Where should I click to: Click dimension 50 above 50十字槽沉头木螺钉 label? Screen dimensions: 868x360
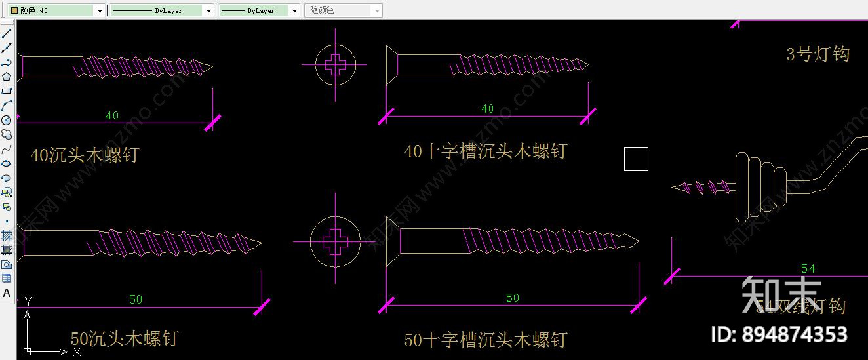[x=513, y=298]
